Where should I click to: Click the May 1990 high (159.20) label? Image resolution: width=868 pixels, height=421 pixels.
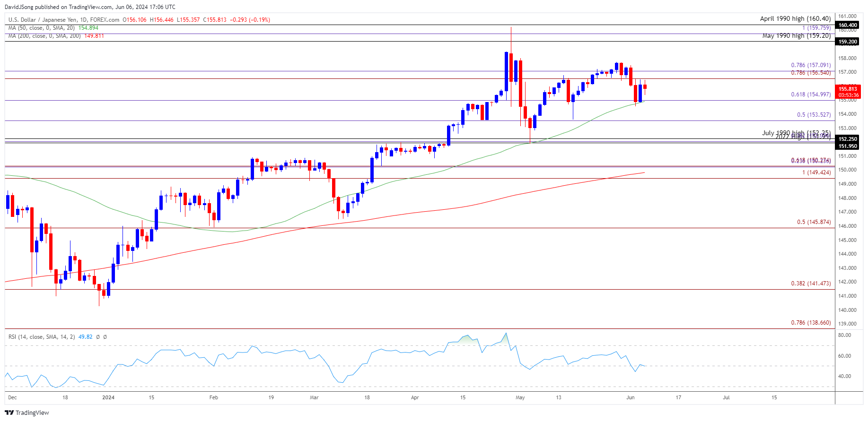(797, 35)
